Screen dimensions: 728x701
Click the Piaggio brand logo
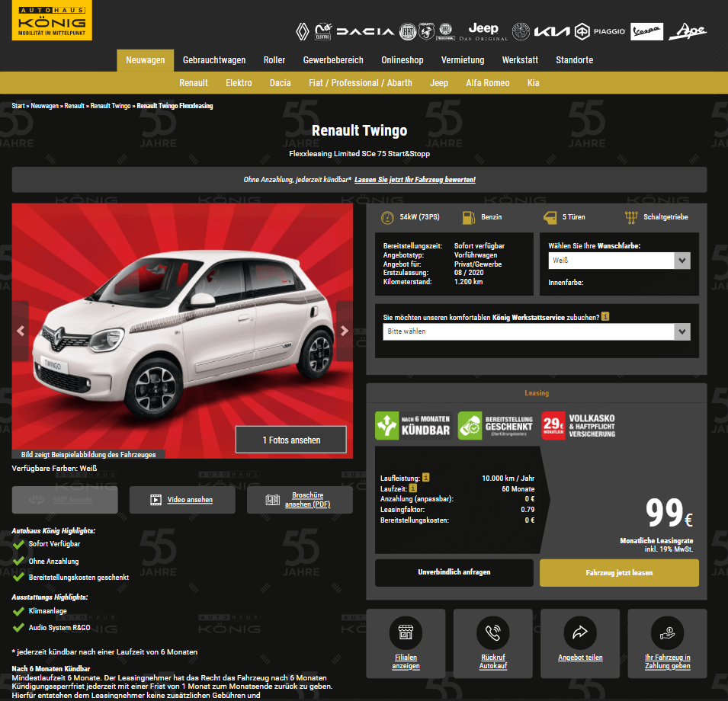pos(600,31)
